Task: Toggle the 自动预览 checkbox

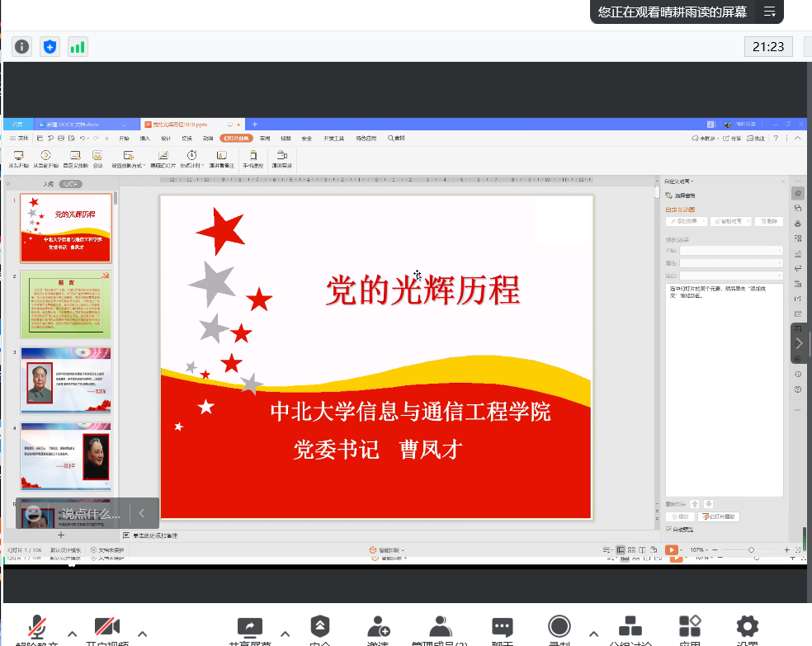Action: tap(669, 529)
